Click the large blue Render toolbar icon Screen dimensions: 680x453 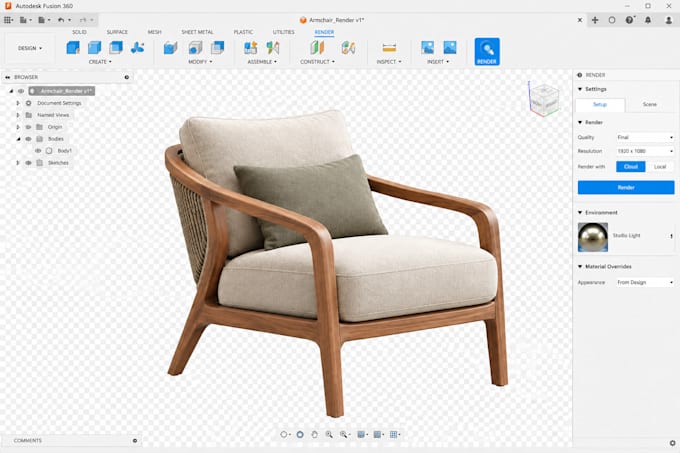[x=487, y=52]
